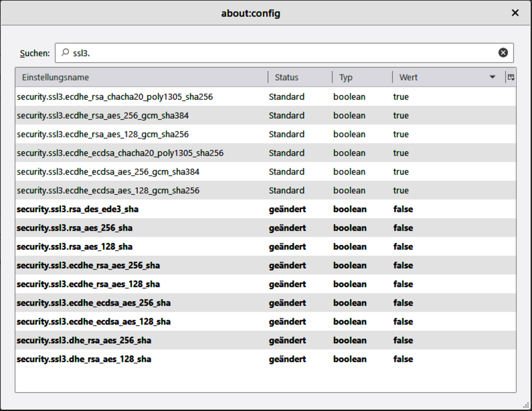Select security.ssl3.dhe_rsa_aes_256_sha preference
Image resolution: width=532 pixels, height=411 pixels.
[x=266, y=340]
